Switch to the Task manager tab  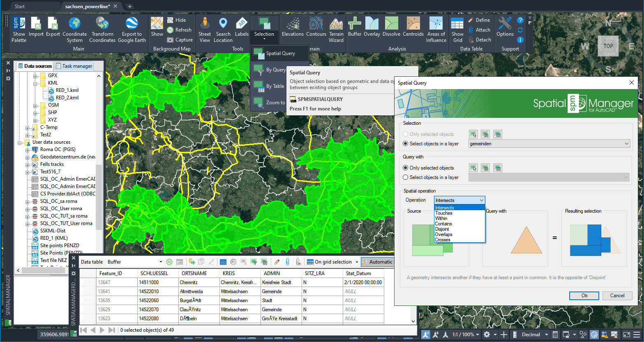[x=74, y=66]
